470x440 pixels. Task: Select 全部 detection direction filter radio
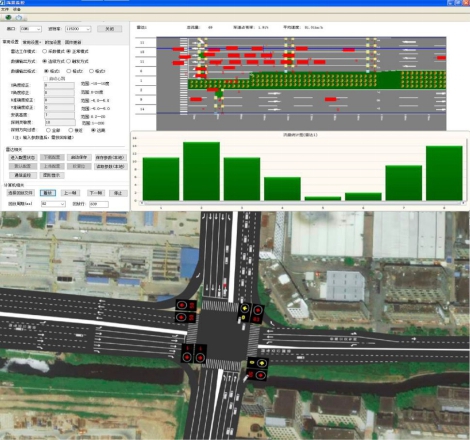[x=48, y=130]
